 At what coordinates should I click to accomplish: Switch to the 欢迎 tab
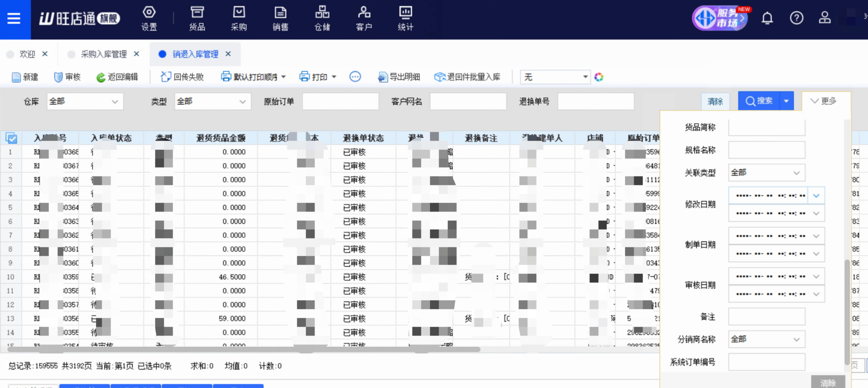(x=27, y=54)
